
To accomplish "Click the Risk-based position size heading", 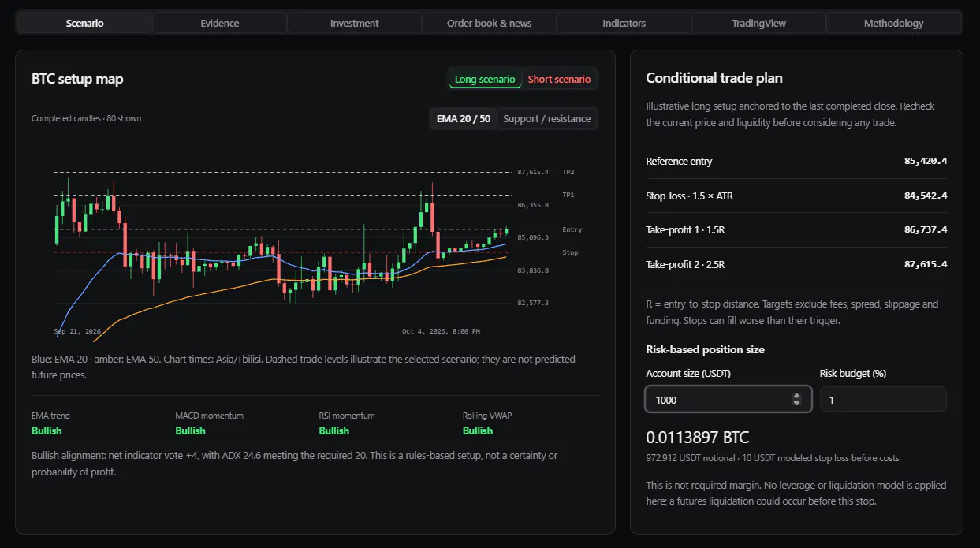I will tap(705, 349).
